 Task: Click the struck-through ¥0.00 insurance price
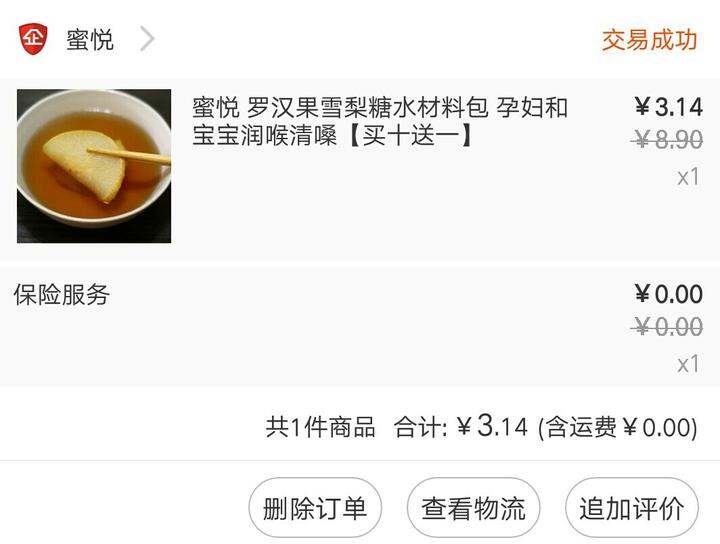tap(667, 327)
